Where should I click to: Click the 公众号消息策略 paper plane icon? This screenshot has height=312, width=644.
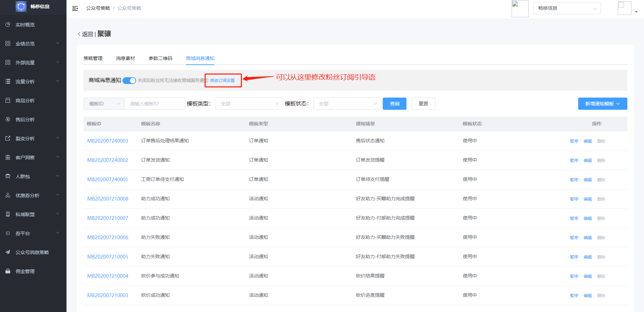point(8,252)
